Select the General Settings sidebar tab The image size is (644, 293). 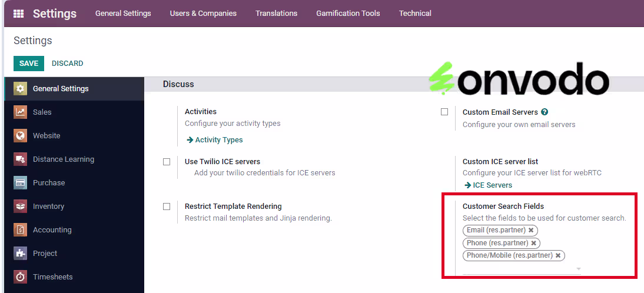74,89
